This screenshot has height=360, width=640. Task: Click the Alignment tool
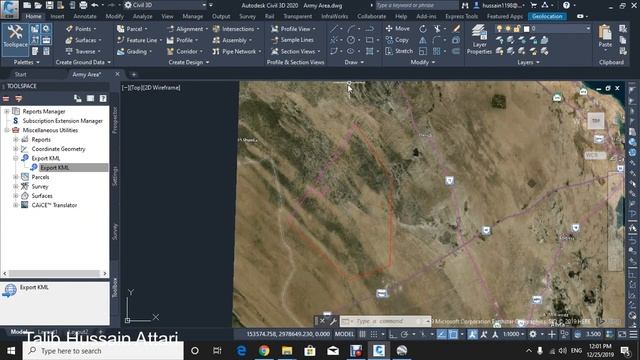[x=187, y=29]
